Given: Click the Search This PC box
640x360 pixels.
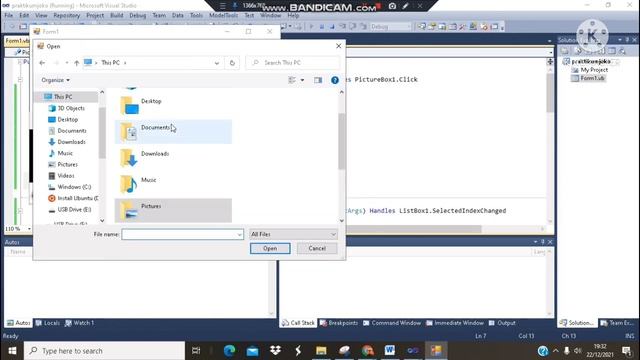Looking at the screenshot, I should click(x=293, y=63).
